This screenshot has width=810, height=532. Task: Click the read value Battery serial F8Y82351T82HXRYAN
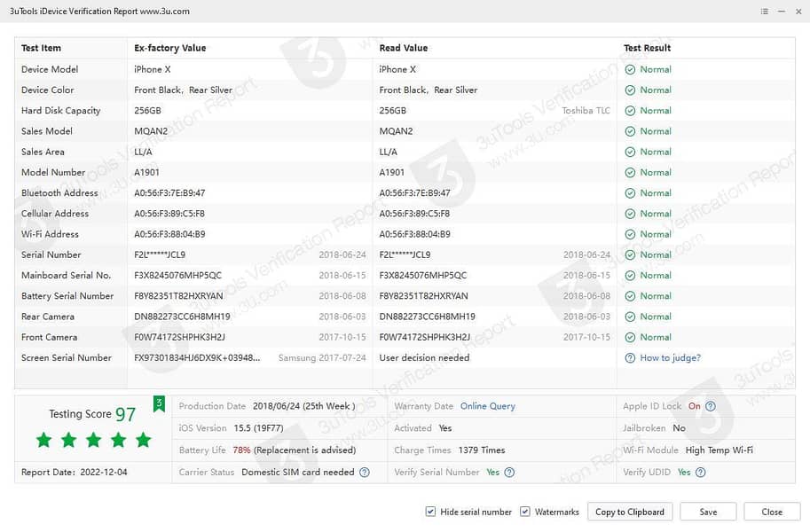point(423,296)
